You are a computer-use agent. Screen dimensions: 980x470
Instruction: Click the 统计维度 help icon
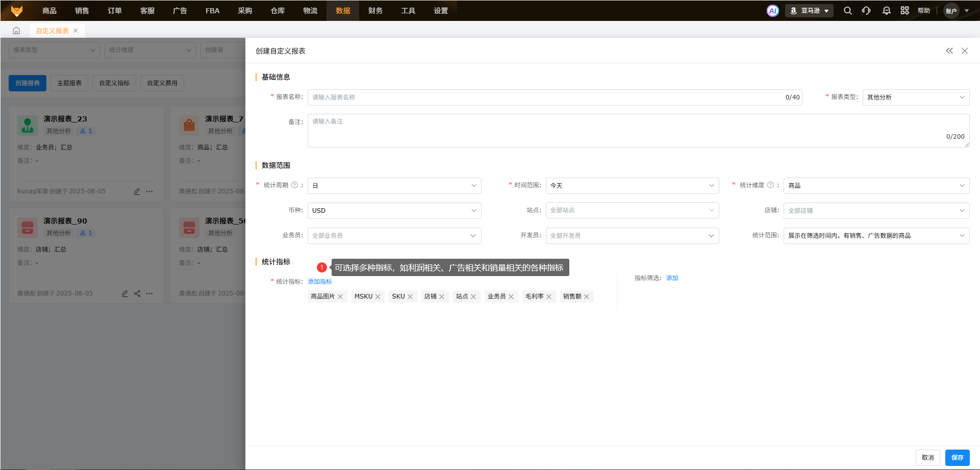pos(770,185)
